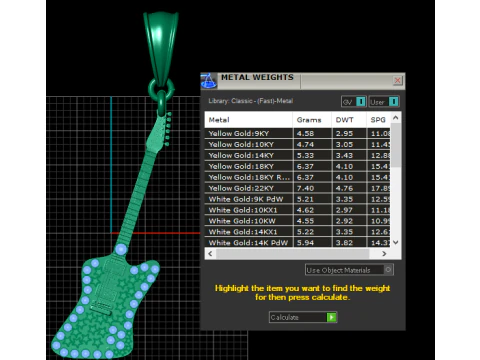Select the White Gold:10KW row
The image size is (480, 360).
coord(297,221)
